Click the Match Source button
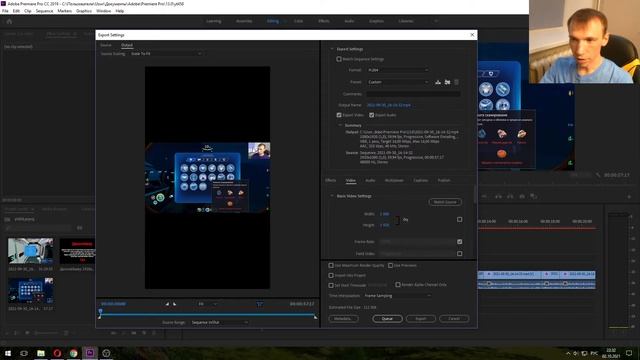 pyautogui.click(x=445, y=202)
